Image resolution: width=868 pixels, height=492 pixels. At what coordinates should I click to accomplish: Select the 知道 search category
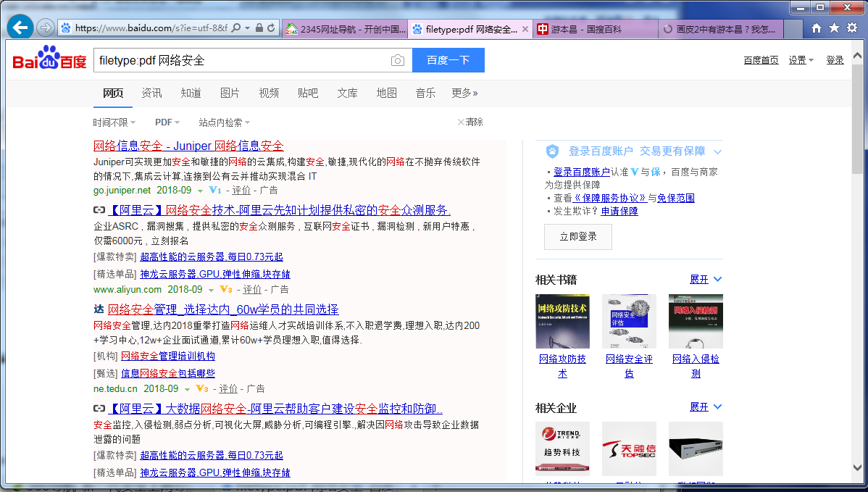(191, 93)
